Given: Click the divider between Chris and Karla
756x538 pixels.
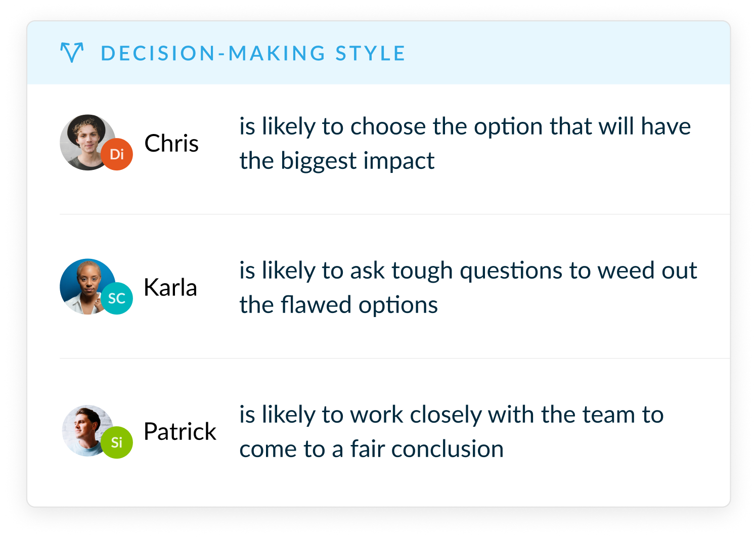Looking at the screenshot, I should tap(394, 214).
